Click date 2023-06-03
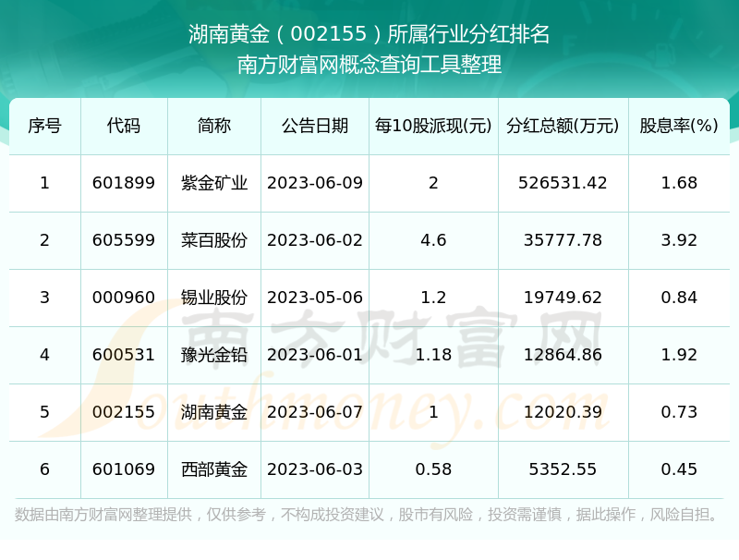The width and height of the screenshot is (739, 560). point(315,469)
